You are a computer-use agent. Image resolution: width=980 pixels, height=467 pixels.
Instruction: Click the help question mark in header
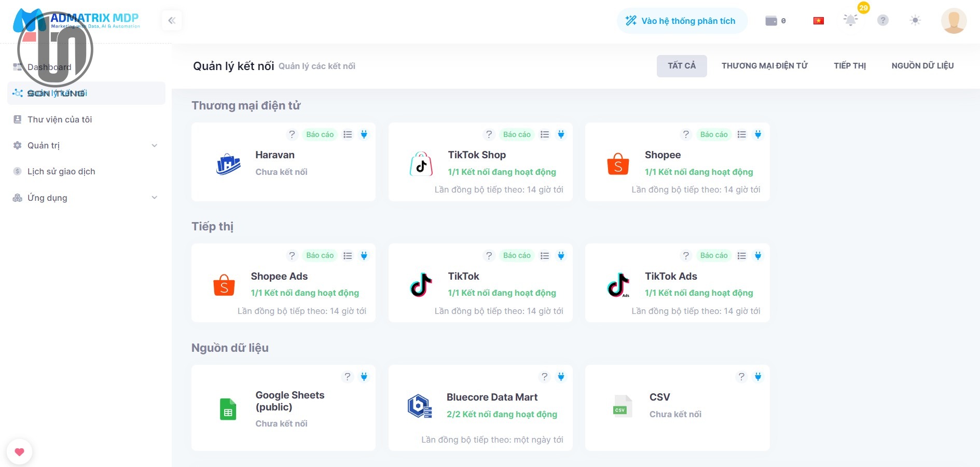[883, 20]
